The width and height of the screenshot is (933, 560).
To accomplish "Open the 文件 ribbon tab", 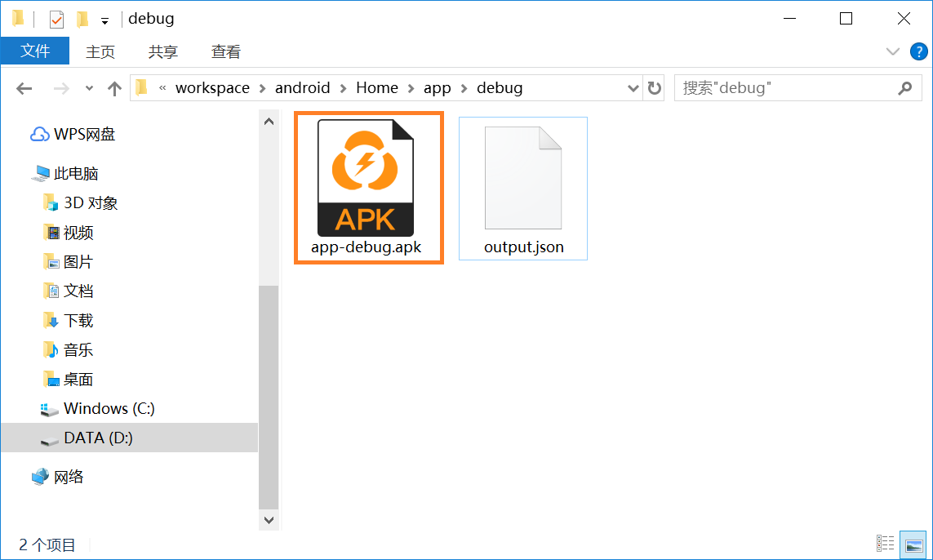I will click(35, 51).
